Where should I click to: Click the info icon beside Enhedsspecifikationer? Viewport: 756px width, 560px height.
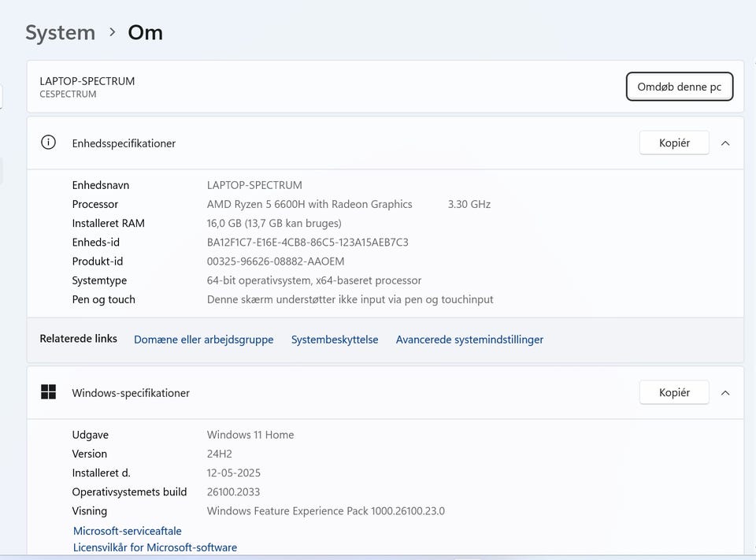coord(48,143)
